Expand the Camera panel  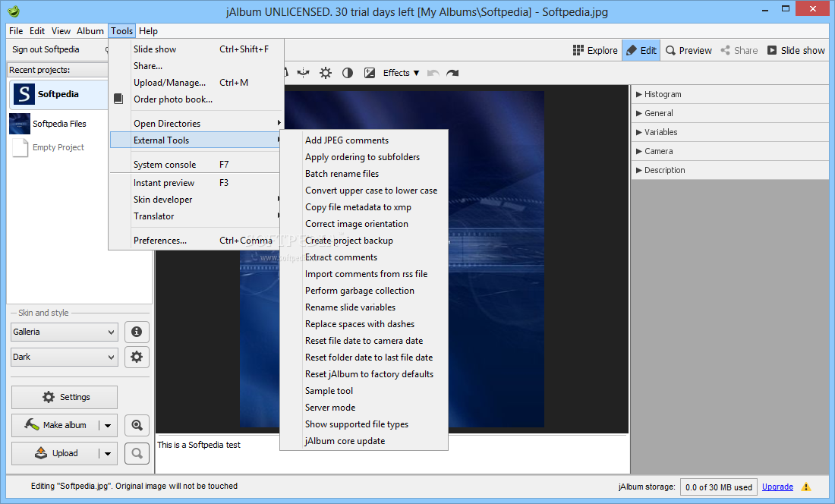pyautogui.click(x=730, y=151)
